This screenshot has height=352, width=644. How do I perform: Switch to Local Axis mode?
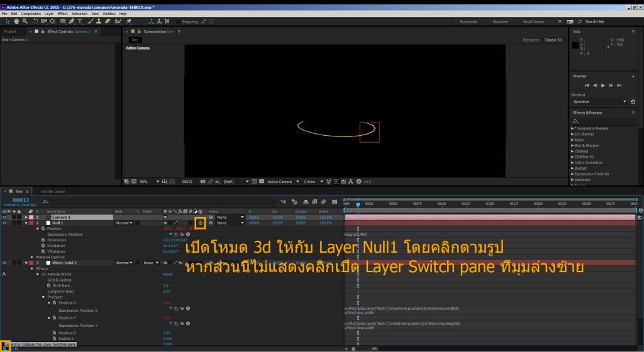tap(151, 21)
